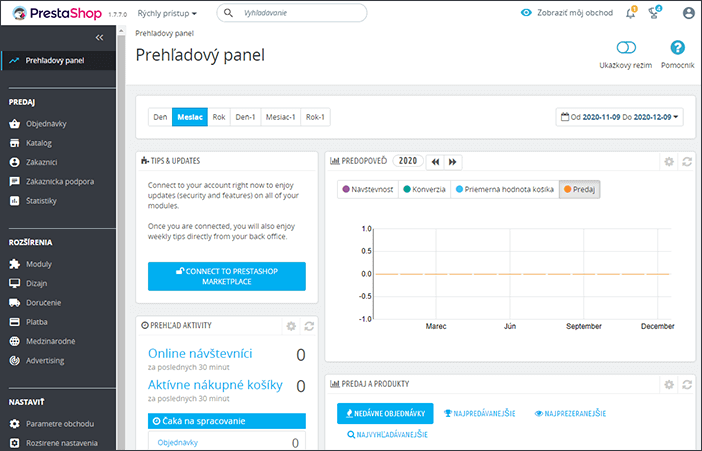Open Objednávky in the sidebar
702x451 pixels.
tap(46, 124)
